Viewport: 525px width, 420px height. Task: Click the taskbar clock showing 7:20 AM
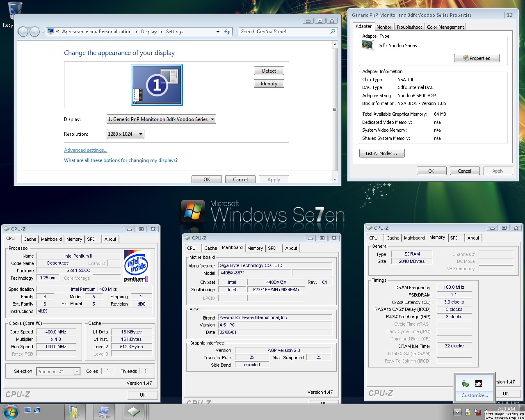pyautogui.click(x=506, y=409)
